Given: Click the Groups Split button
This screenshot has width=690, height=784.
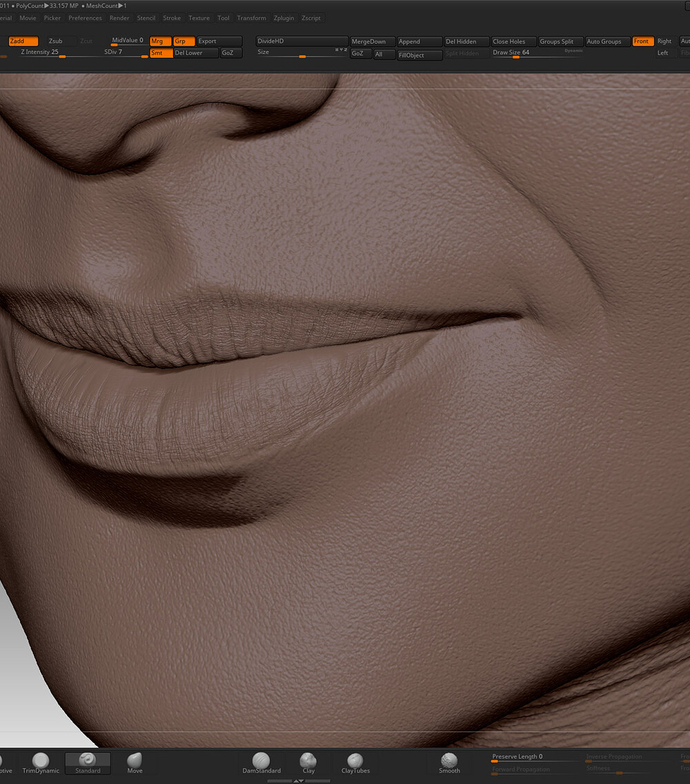Looking at the screenshot, I should pyautogui.click(x=560, y=41).
